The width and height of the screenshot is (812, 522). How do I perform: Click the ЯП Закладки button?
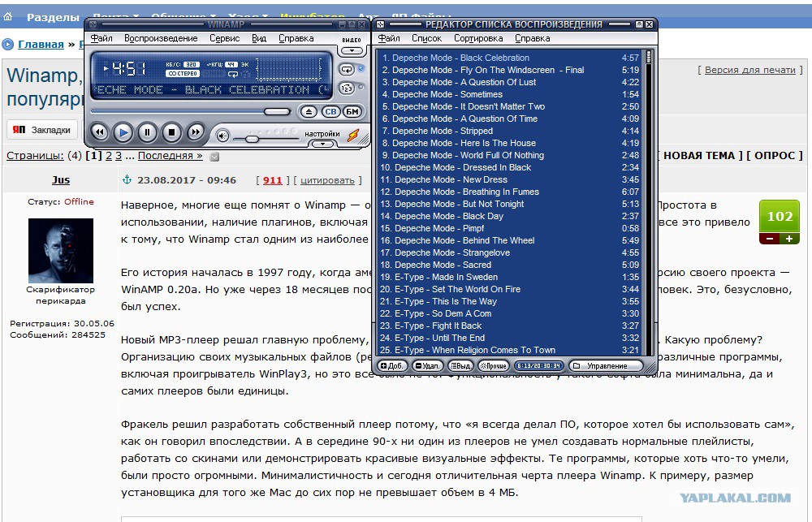coord(42,130)
